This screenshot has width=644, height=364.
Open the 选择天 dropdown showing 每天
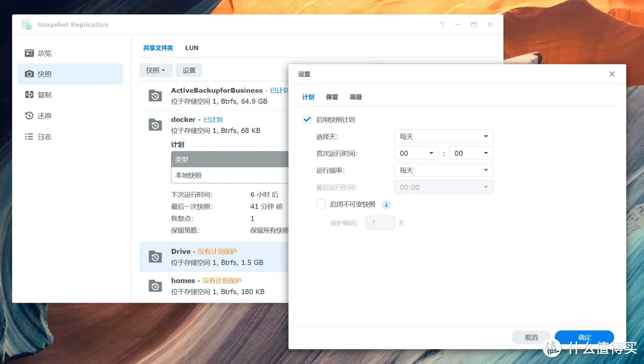click(x=443, y=136)
